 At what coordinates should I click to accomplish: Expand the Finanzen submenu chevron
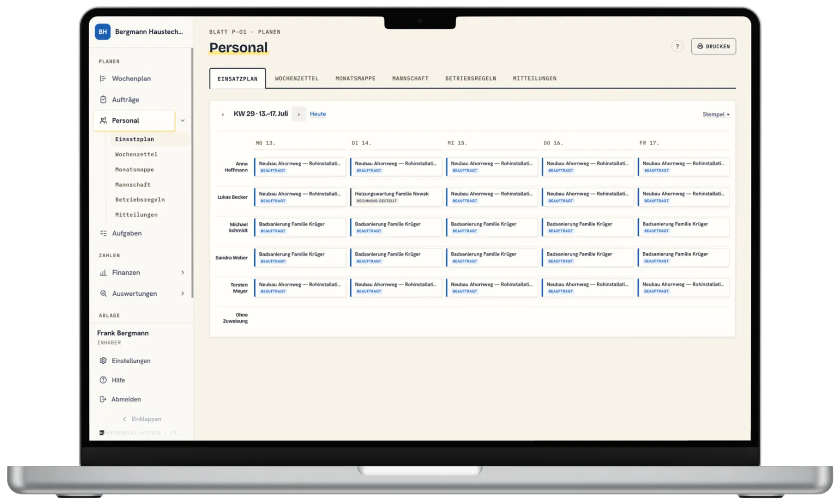183,273
